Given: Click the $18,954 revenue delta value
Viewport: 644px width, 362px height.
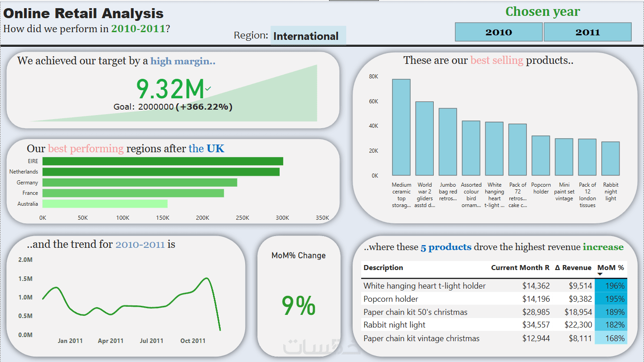Looking at the screenshot, I should click(x=578, y=312).
